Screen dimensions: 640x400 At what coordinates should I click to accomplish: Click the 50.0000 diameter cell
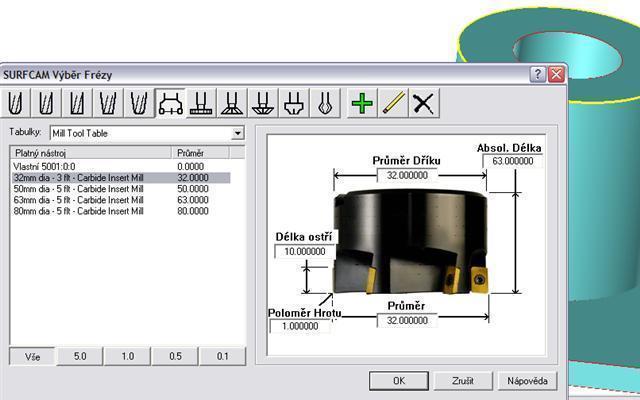point(193,189)
